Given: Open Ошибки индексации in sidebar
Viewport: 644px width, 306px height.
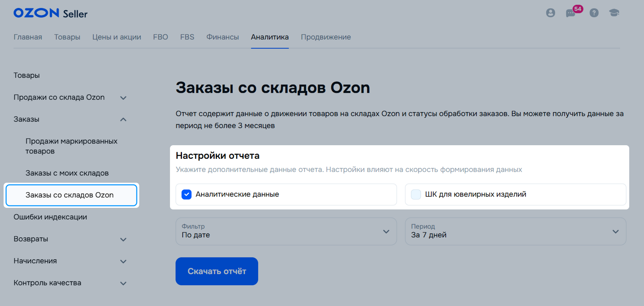Looking at the screenshot, I should pyautogui.click(x=50, y=217).
